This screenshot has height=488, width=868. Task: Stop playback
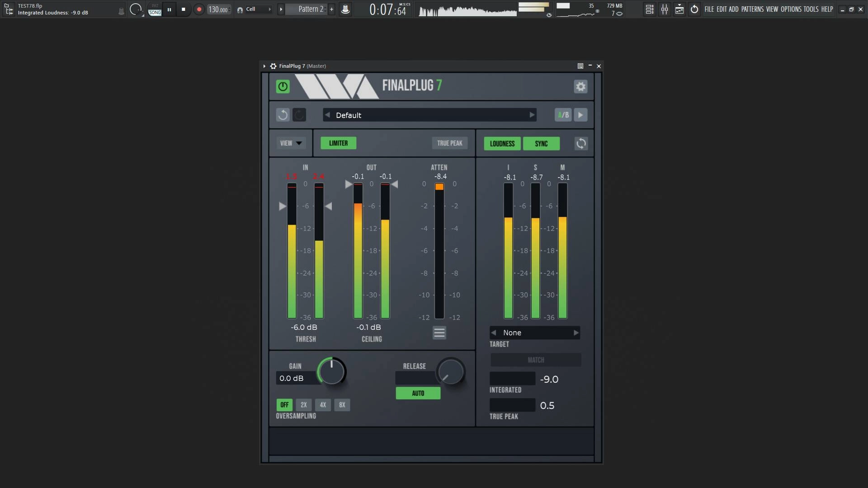point(183,9)
